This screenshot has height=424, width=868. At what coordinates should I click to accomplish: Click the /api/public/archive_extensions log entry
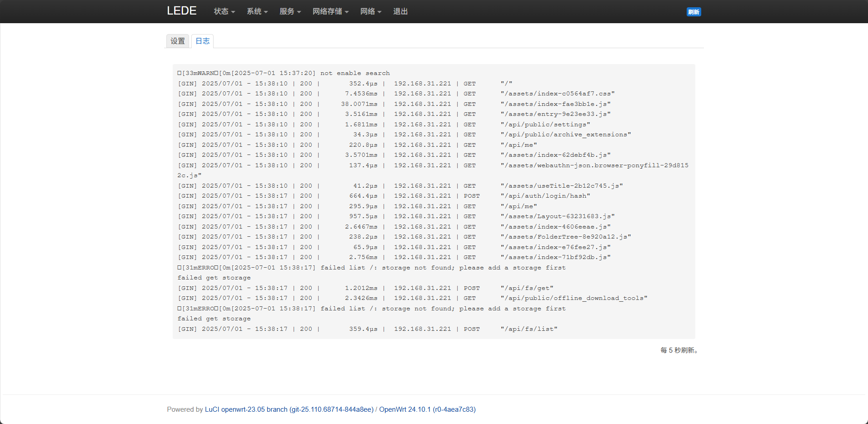pyautogui.click(x=404, y=135)
